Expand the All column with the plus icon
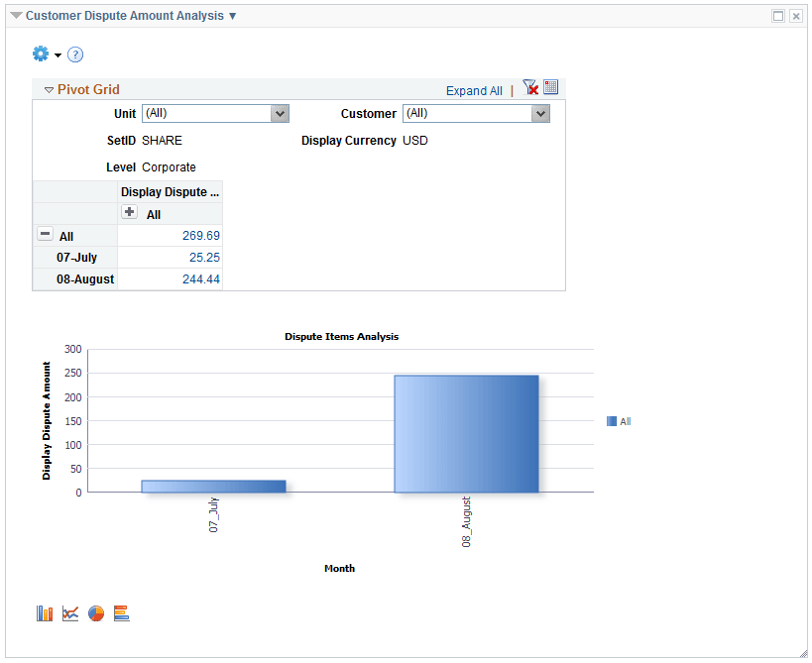The width and height of the screenshot is (812, 663). pos(129,212)
